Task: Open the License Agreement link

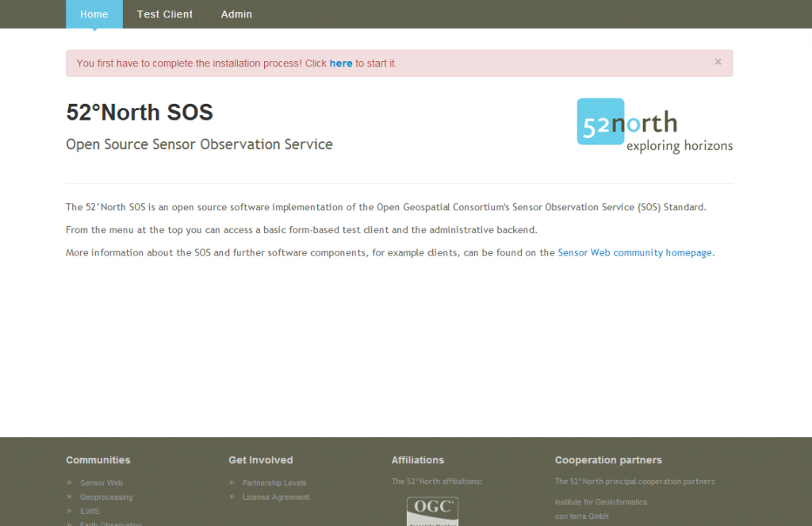Action: pos(276,497)
